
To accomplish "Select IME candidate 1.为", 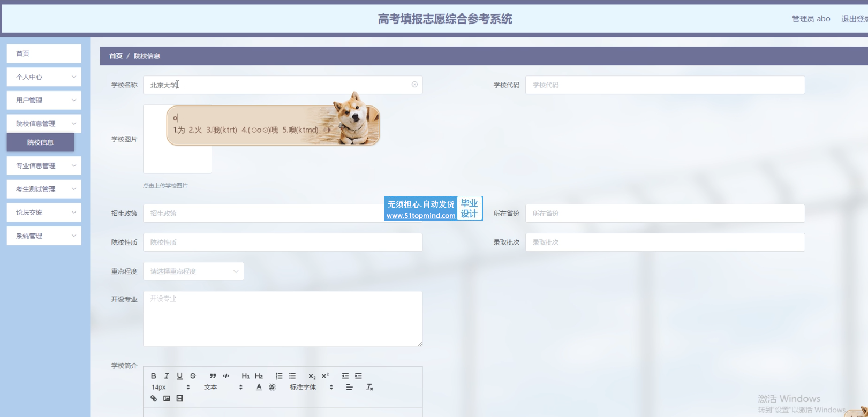I will coord(179,130).
